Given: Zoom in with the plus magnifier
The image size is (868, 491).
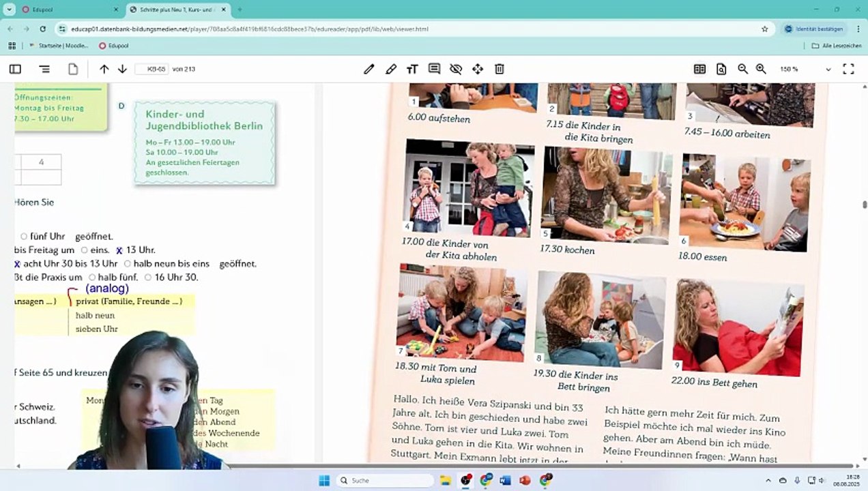Looking at the screenshot, I should click(761, 69).
